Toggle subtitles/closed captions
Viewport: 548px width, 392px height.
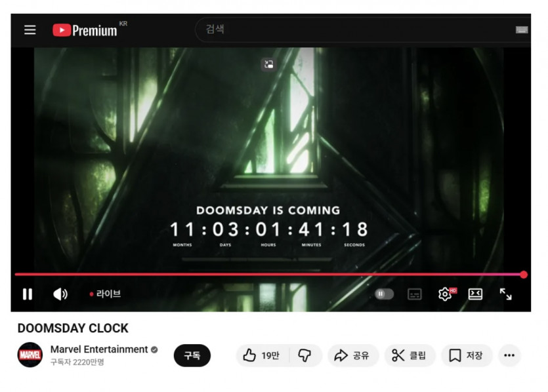pyautogui.click(x=415, y=294)
